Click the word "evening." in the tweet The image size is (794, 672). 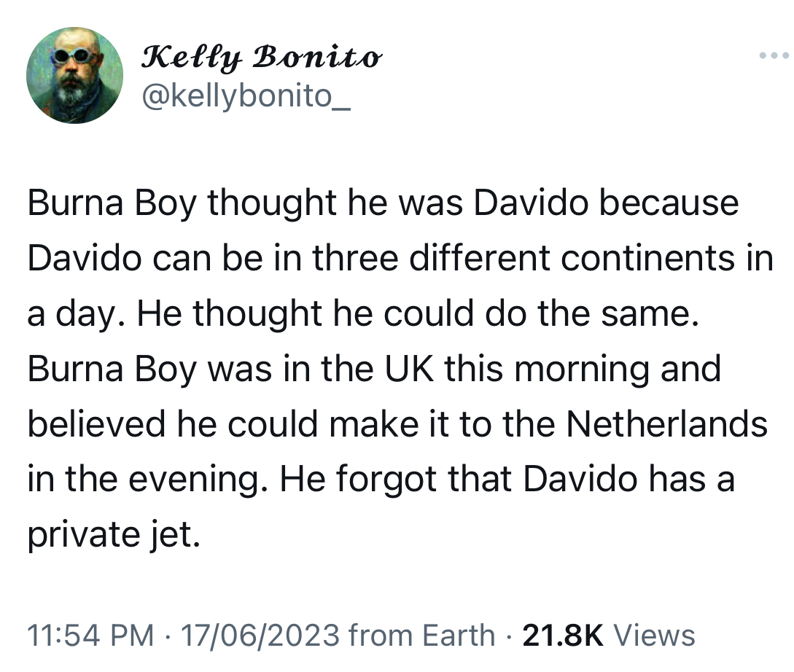pos(198,480)
